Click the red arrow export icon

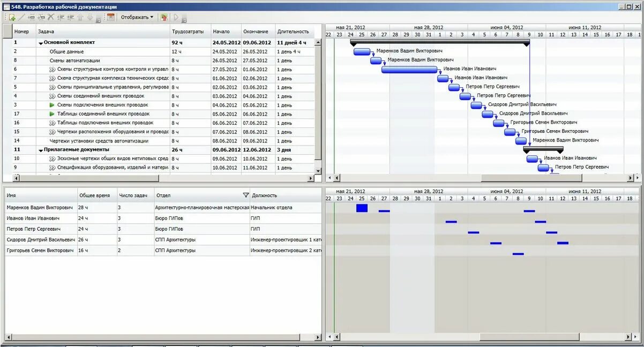tap(163, 17)
